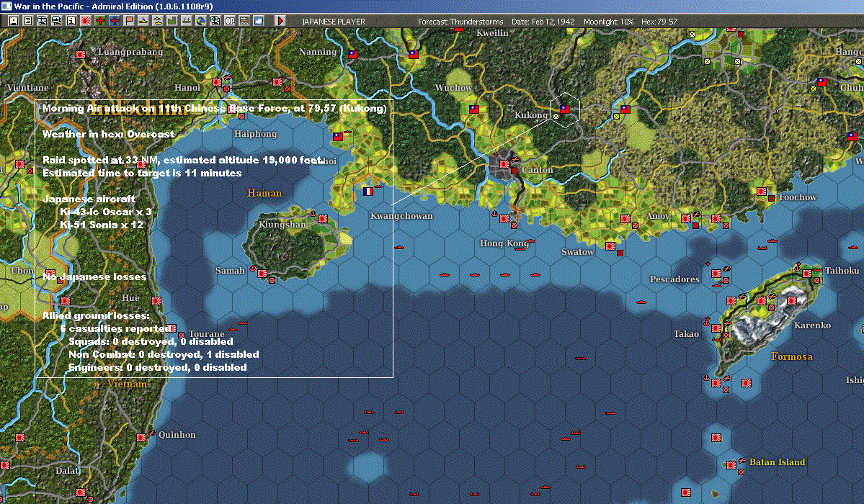Click the single yellow ship toolbar icon
Screen dimensions: 864x504
143,21
